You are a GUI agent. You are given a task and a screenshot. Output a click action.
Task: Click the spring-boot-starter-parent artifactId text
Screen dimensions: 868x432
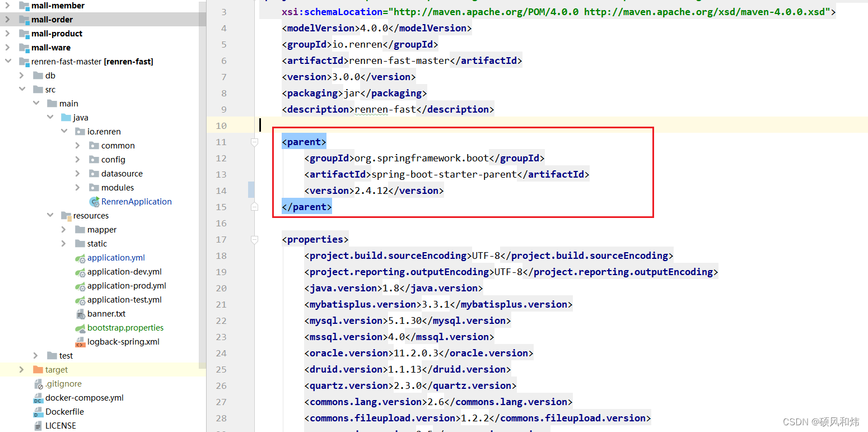[x=444, y=174]
